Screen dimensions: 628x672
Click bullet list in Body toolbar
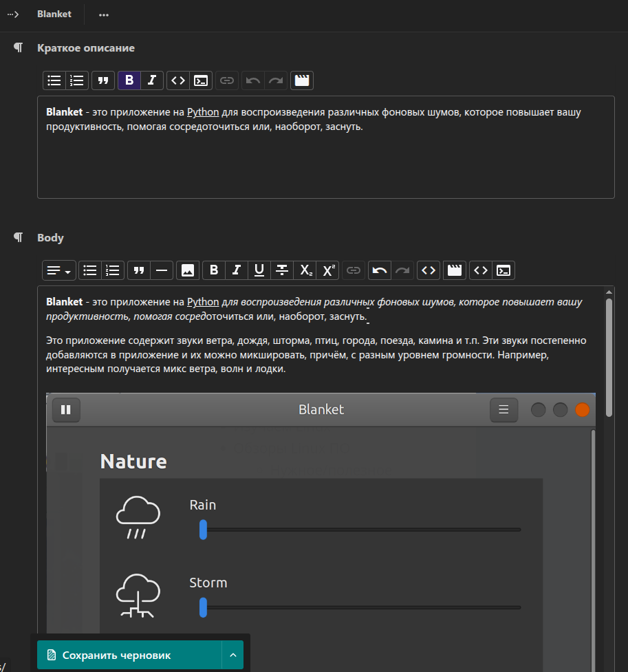tap(90, 270)
